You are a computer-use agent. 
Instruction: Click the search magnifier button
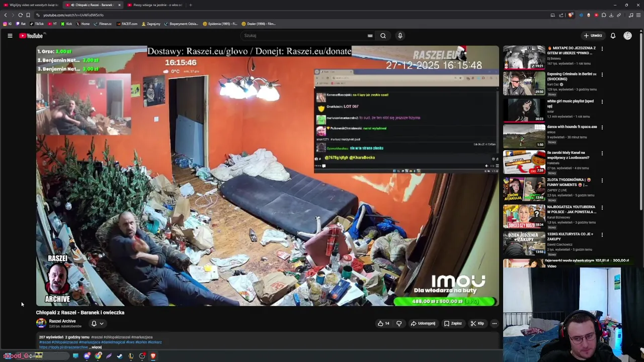tap(383, 36)
